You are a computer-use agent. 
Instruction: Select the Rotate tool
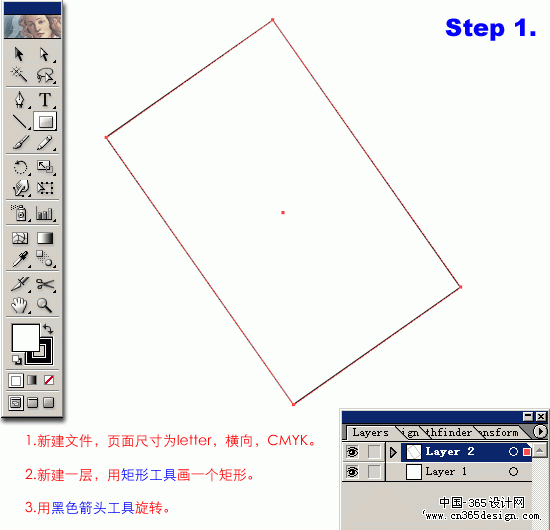pos(20,167)
